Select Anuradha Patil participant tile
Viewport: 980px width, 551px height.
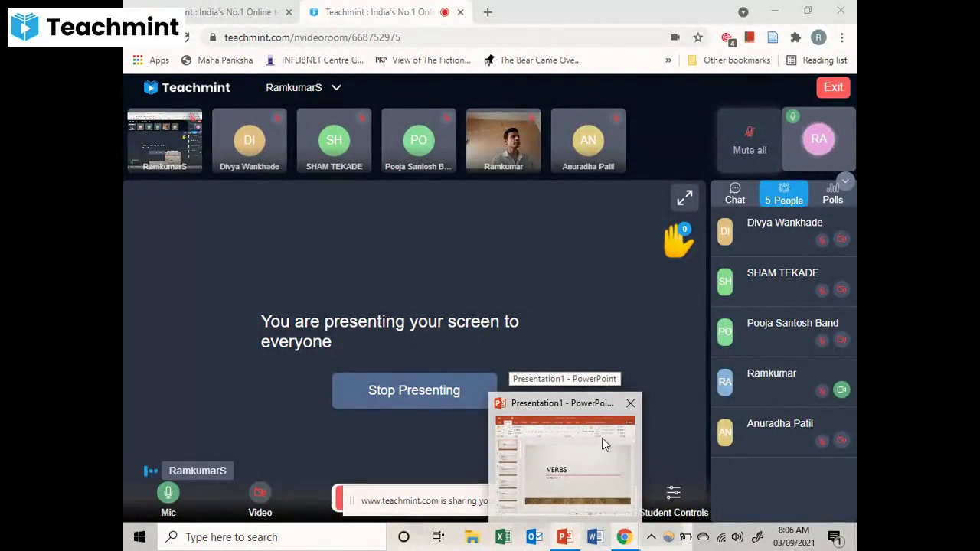[588, 141]
